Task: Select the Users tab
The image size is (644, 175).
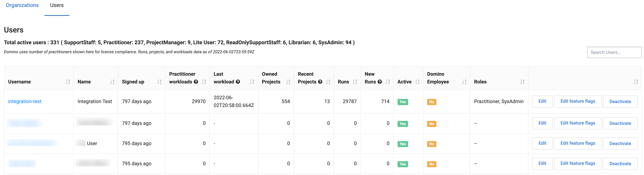Action: [57, 5]
